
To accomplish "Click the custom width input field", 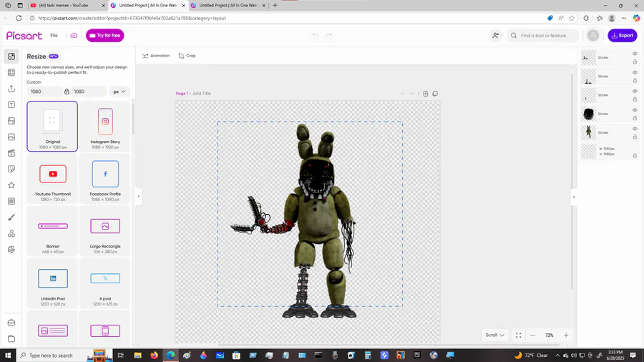I will coord(44,92).
